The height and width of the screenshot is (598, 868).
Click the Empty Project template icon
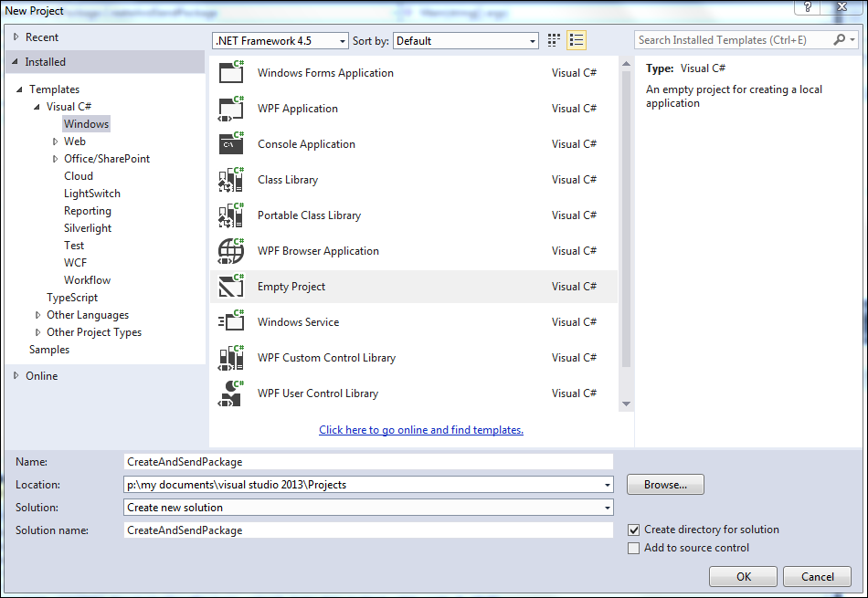point(231,287)
